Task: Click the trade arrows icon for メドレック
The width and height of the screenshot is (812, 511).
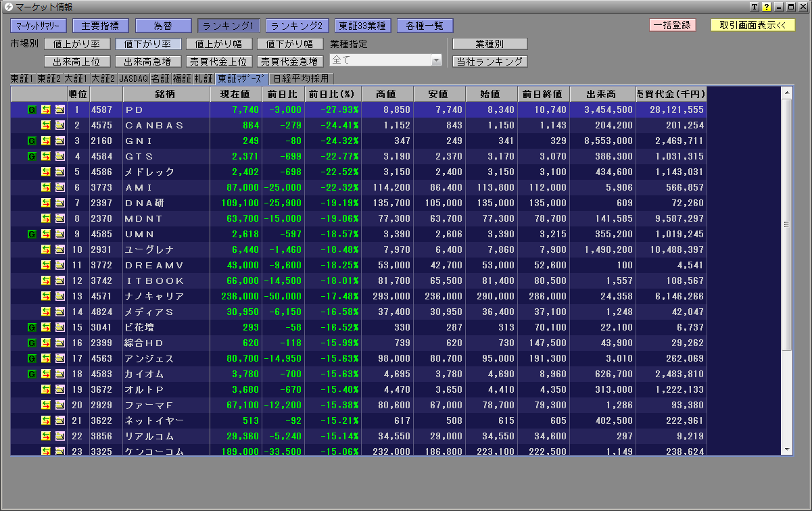Action: click(x=46, y=172)
